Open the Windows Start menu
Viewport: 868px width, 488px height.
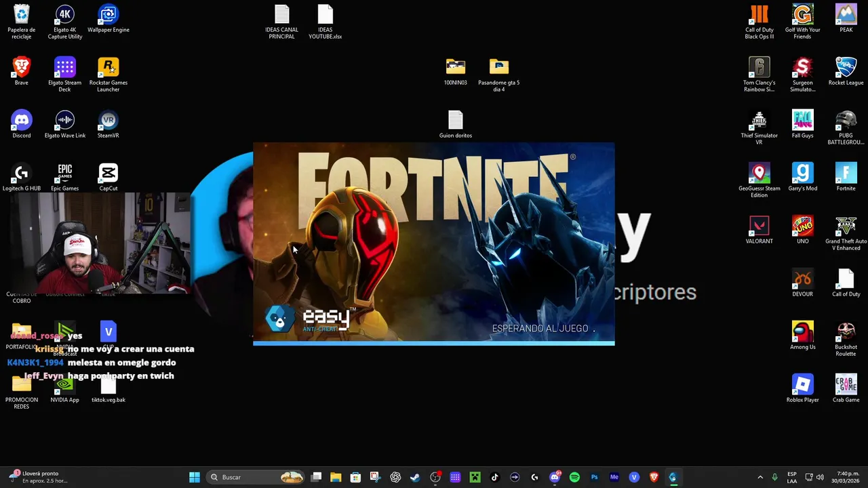195,477
